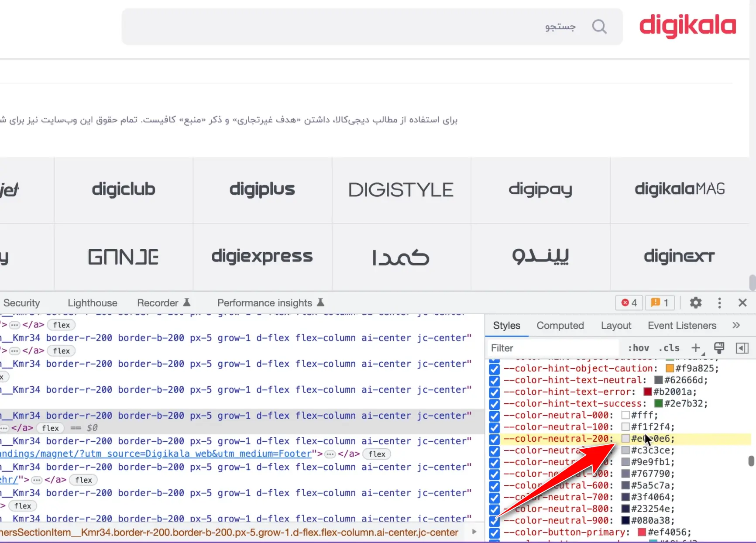Viewport: 756px width, 543px height.
Task: Click the yellow issues count badge
Action: (660, 302)
